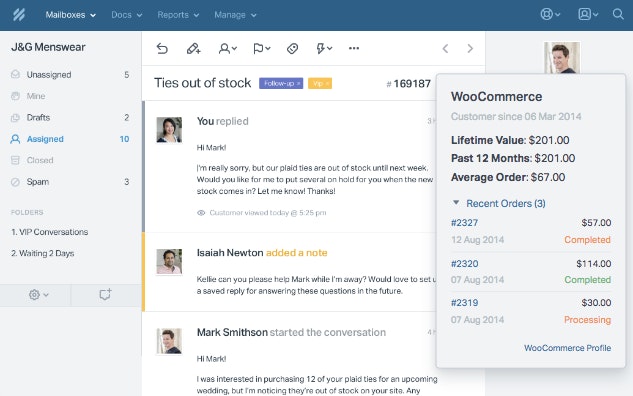This screenshot has height=396, width=633.
Task: Click the tag icon in toolbar
Action: point(292,49)
